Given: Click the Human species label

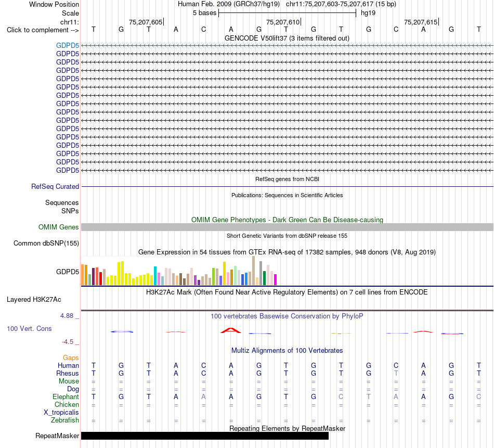Looking at the screenshot, I should tap(68, 366).
